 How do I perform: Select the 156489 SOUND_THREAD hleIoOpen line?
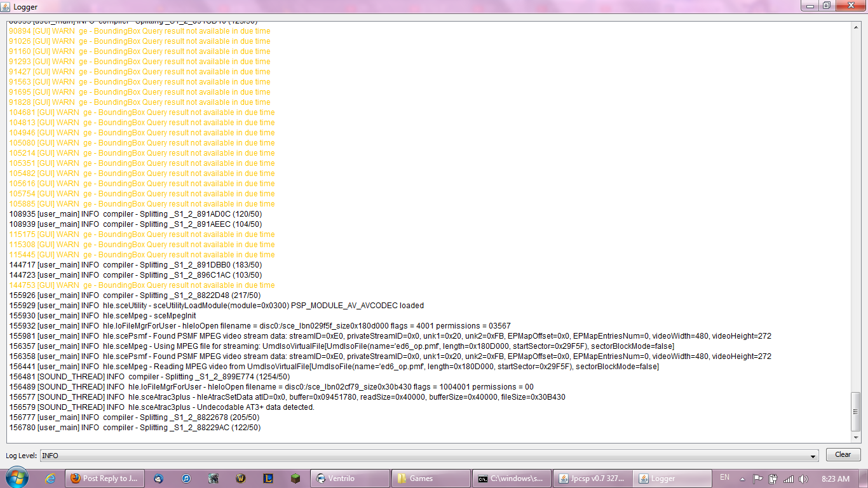[271, 387]
